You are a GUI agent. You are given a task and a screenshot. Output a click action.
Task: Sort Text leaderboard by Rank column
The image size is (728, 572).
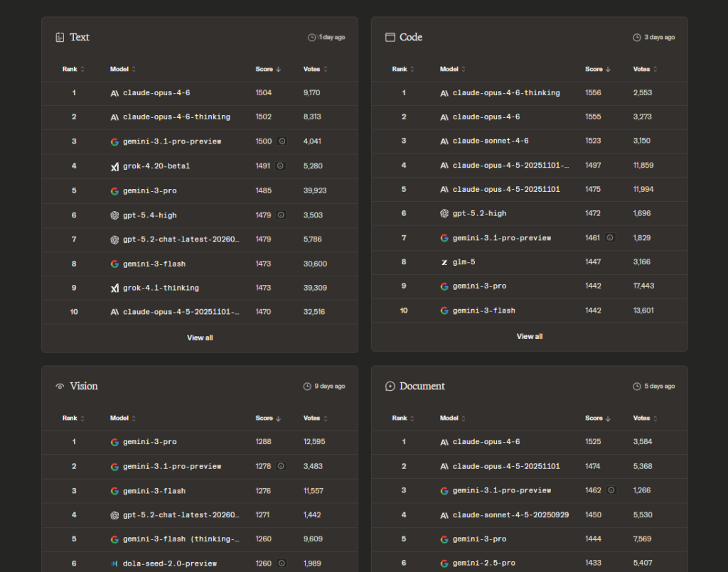point(73,69)
